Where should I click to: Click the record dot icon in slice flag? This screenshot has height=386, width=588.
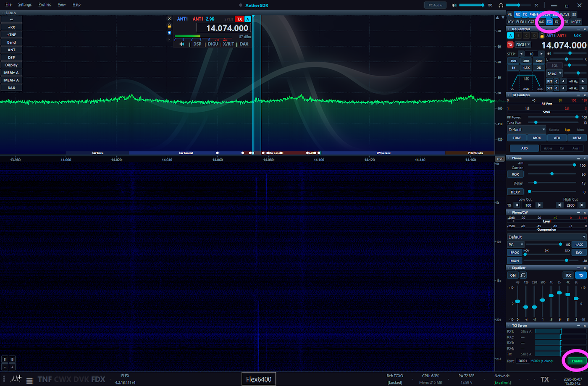[x=169, y=32]
